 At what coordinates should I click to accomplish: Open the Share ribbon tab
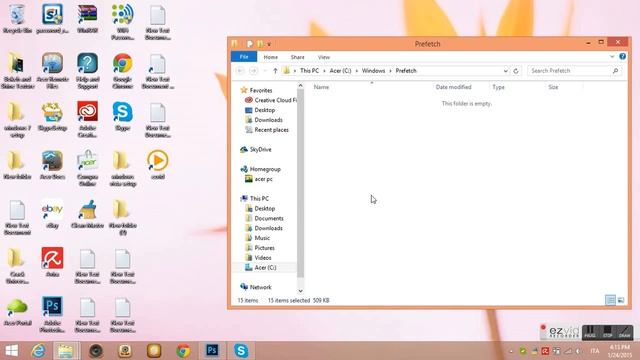click(x=298, y=57)
